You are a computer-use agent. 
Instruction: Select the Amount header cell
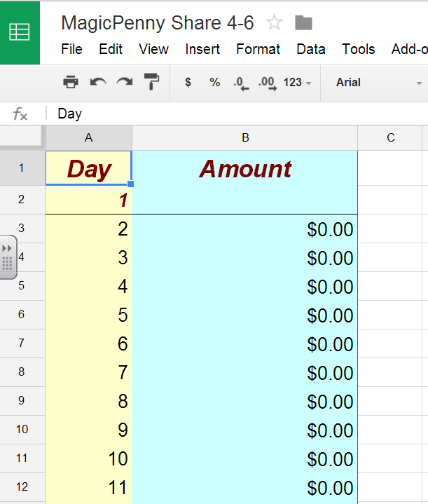(245, 168)
